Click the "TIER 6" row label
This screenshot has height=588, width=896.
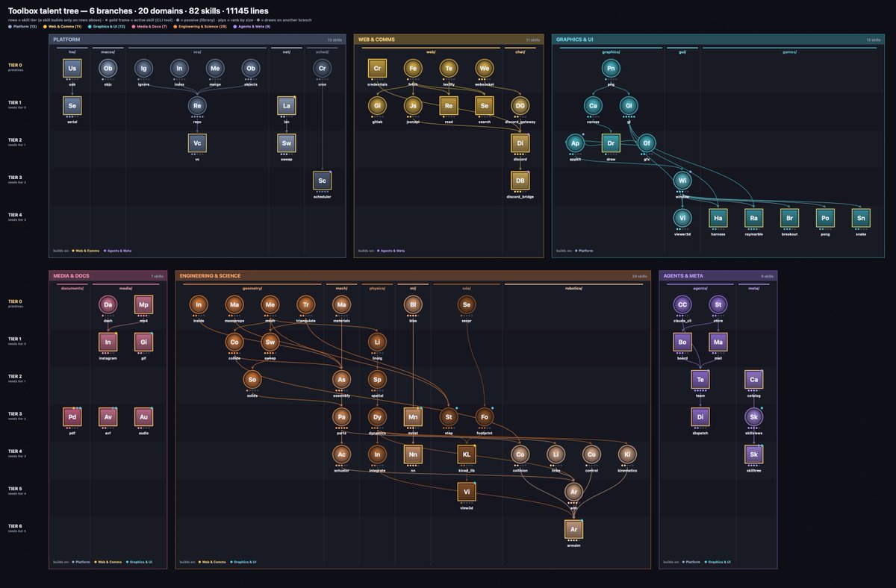point(16,526)
